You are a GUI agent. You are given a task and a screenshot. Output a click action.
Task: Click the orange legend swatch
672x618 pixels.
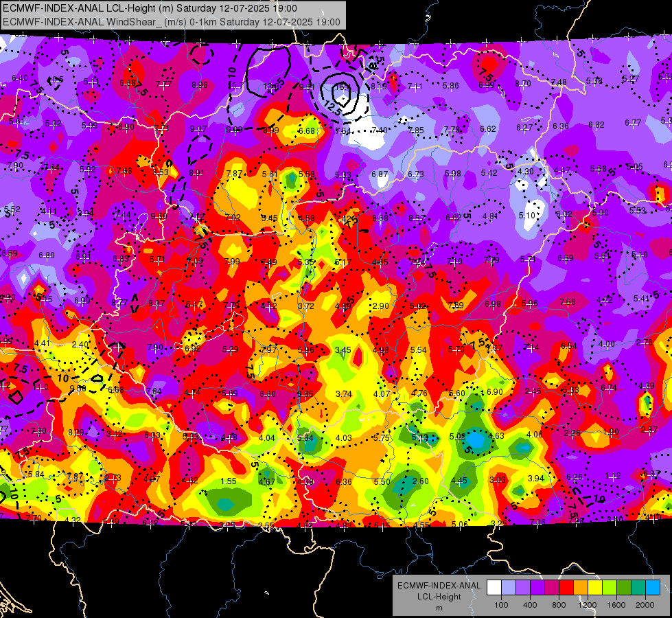click(x=581, y=588)
